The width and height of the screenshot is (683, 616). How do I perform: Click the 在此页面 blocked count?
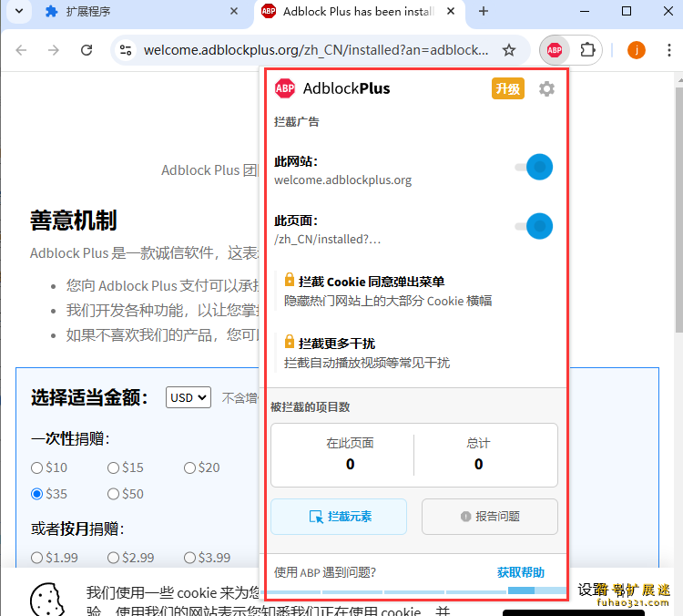click(351, 455)
